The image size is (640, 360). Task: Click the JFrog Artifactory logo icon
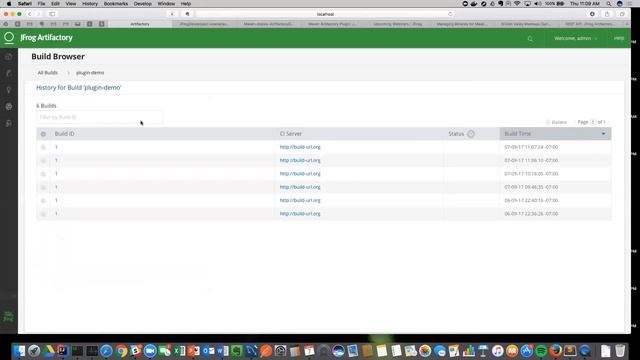9,38
